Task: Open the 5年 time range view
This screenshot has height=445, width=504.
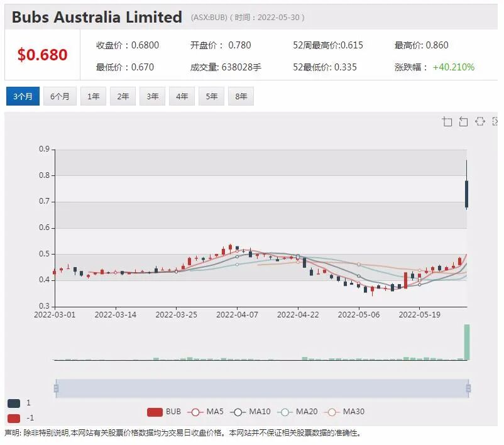Action: pos(212,96)
